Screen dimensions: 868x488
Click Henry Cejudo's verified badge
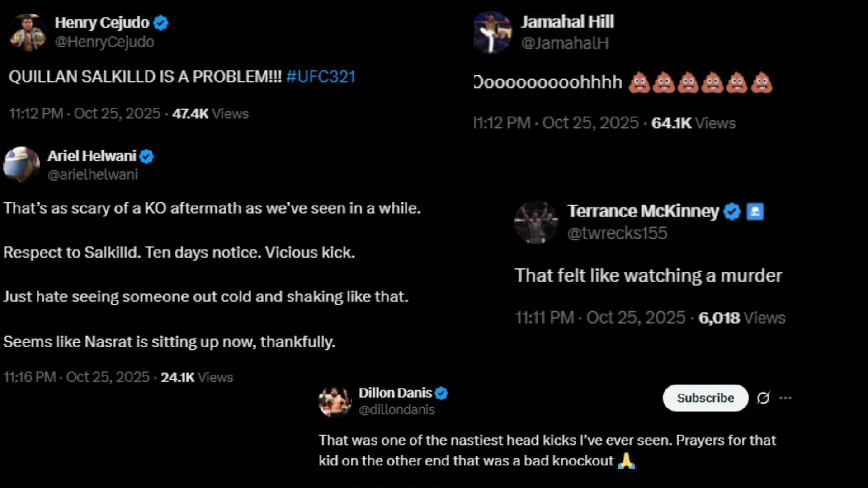pyautogui.click(x=161, y=23)
